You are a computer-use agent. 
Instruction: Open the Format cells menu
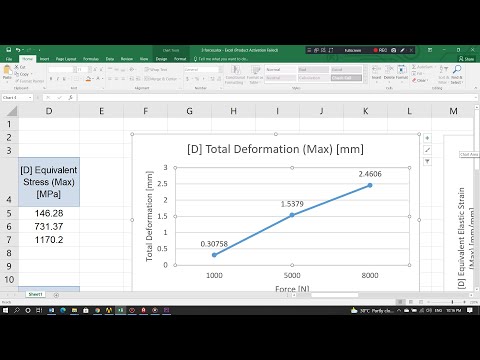point(402,73)
